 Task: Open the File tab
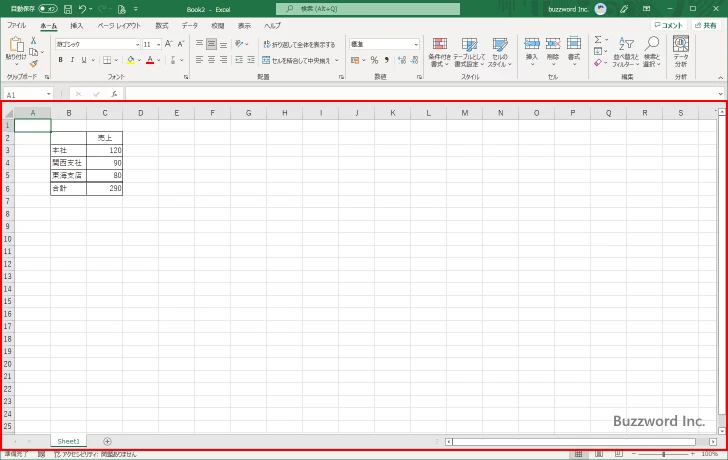17,26
